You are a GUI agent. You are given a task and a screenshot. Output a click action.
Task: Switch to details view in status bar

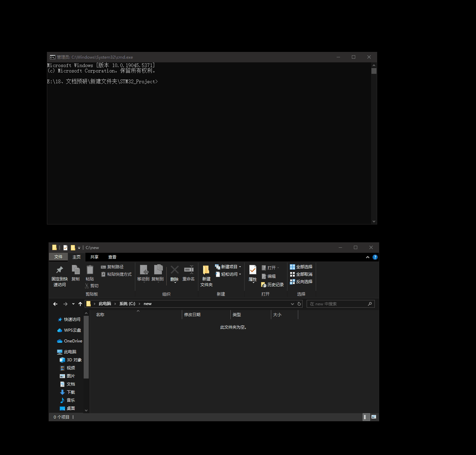click(x=366, y=417)
